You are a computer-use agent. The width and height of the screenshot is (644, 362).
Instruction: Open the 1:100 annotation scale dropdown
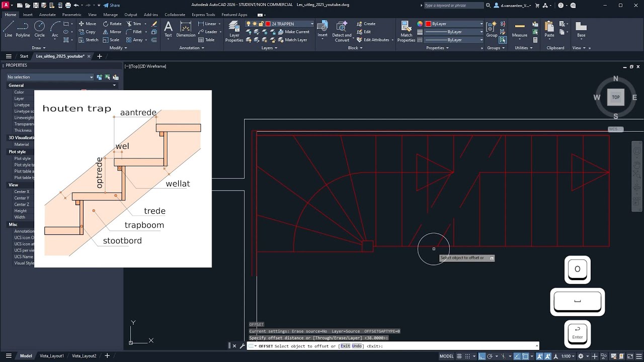pyautogui.click(x=569, y=356)
